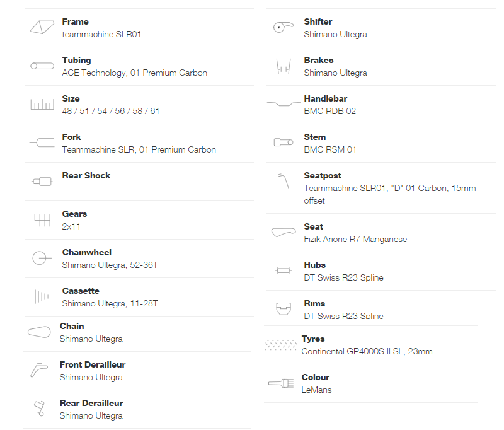Click the Rear Shock icon

coord(42,182)
